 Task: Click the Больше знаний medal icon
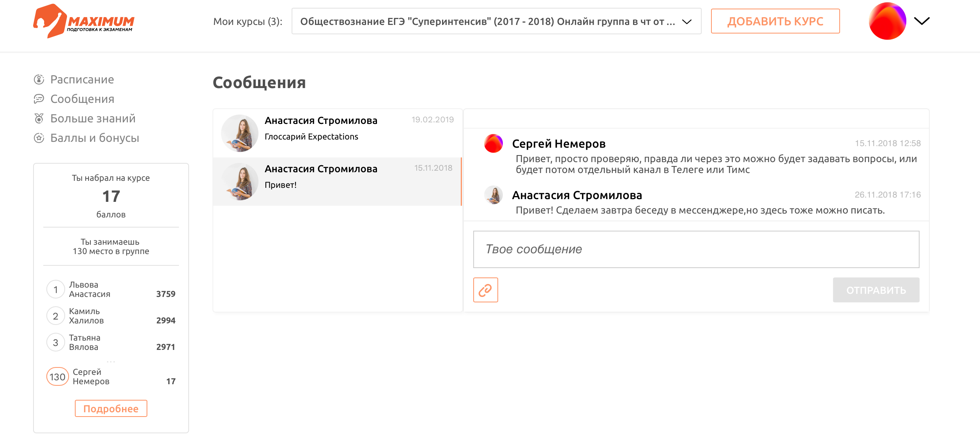(39, 118)
